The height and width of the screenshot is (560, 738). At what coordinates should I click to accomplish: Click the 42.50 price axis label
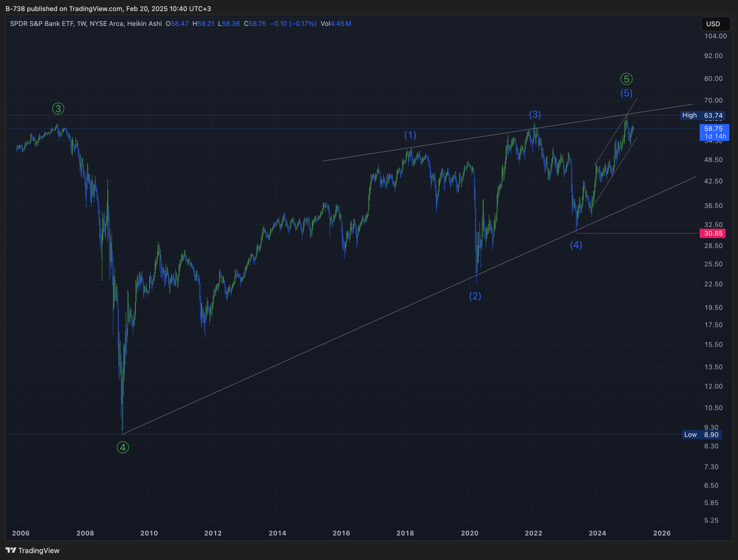(713, 181)
